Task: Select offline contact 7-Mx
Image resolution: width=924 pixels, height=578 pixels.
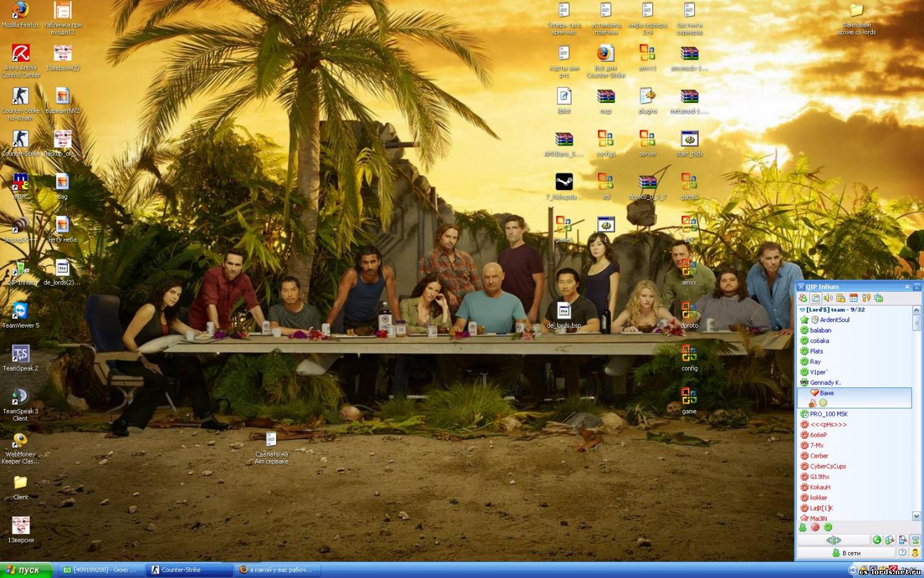Action: coord(854,445)
